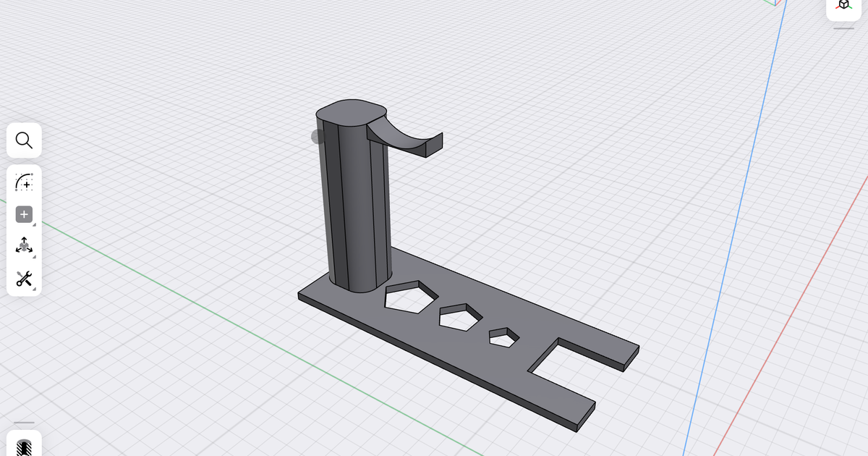
Task: Expand the Tools button's corner submenu arrow
Action: [33, 287]
